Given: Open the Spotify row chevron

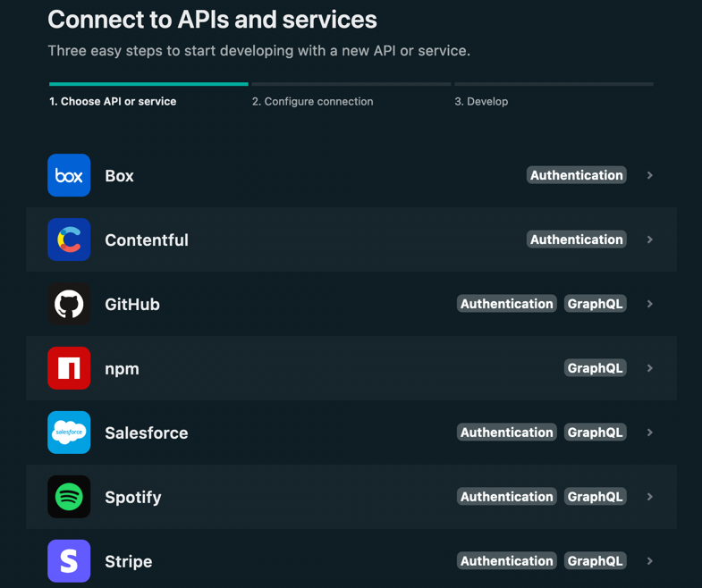Looking at the screenshot, I should (x=650, y=497).
